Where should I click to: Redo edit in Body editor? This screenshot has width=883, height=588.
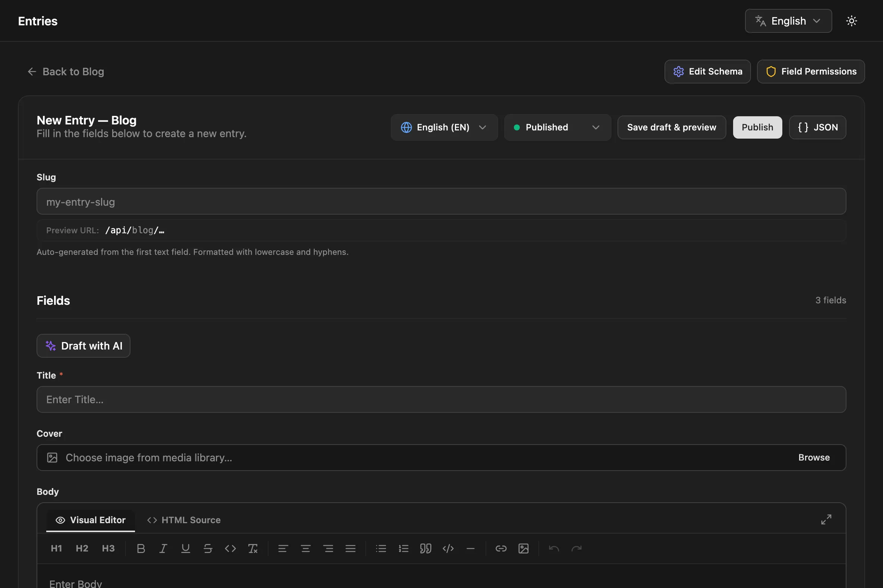pos(576,548)
